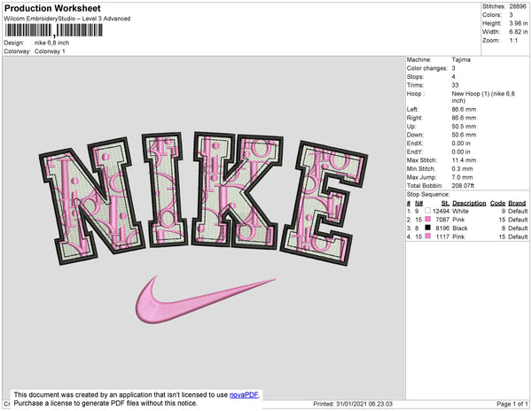The height and width of the screenshot is (411, 532).
Task: Click the Stitches value 28896
Action: (x=518, y=6)
